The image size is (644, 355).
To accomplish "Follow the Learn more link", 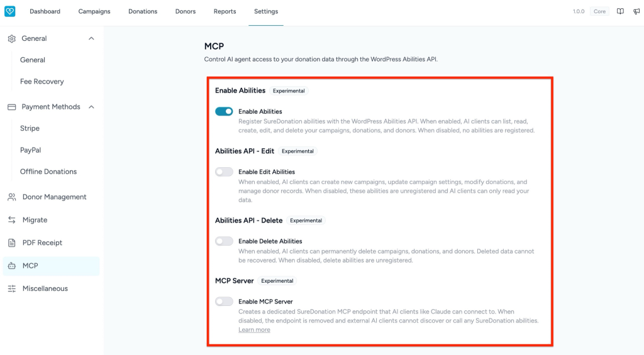I will point(254,330).
